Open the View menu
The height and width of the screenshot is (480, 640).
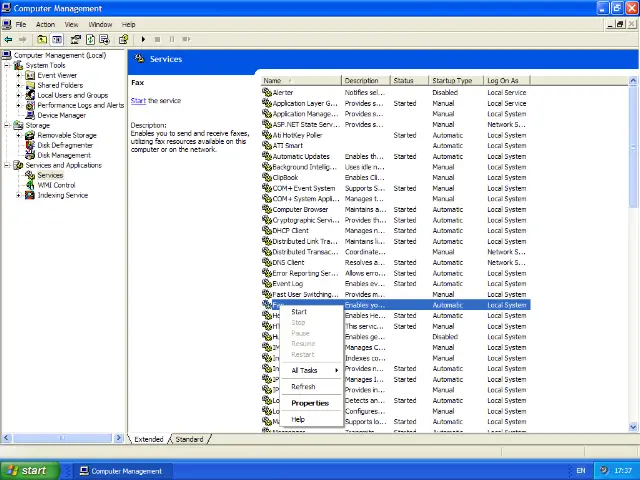point(71,24)
